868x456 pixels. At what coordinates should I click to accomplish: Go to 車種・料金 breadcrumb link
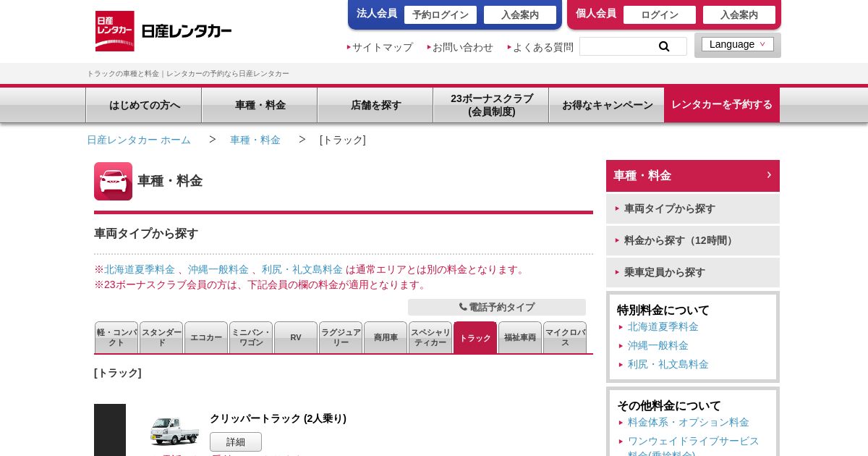(x=255, y=140)
